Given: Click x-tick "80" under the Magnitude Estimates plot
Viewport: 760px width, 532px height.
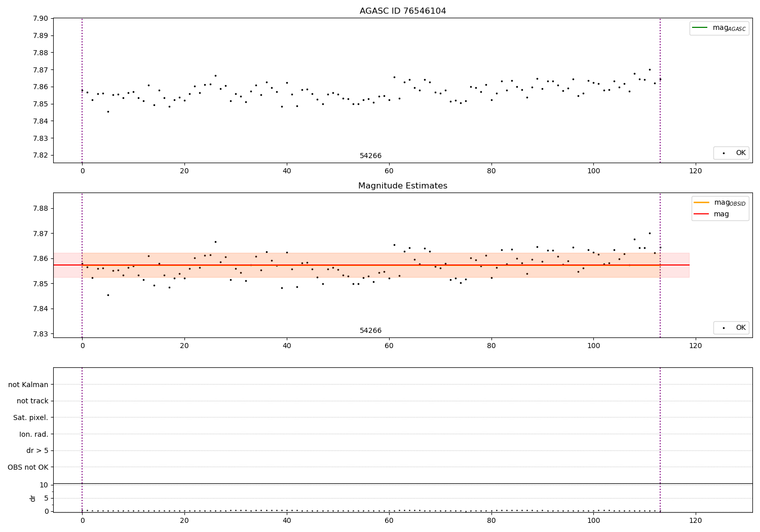Looking at the screenshot, I should (x=491, y=346).
